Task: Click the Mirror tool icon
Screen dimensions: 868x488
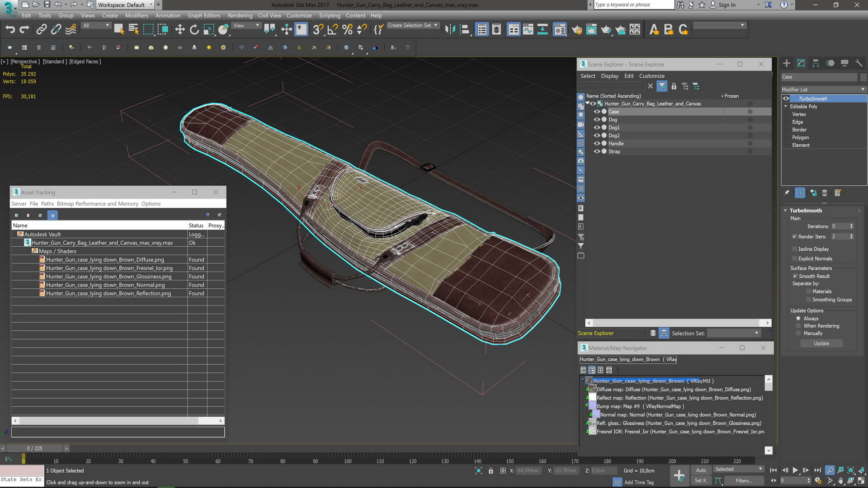Action: tap(450, 30)
